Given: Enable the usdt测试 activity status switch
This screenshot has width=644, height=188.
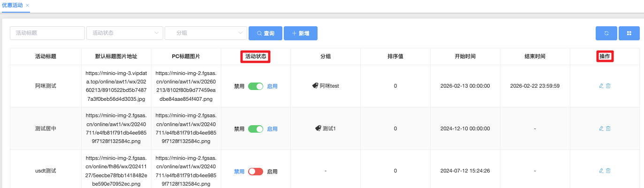Looking at the screenshot, I should [x=256, y=172].
